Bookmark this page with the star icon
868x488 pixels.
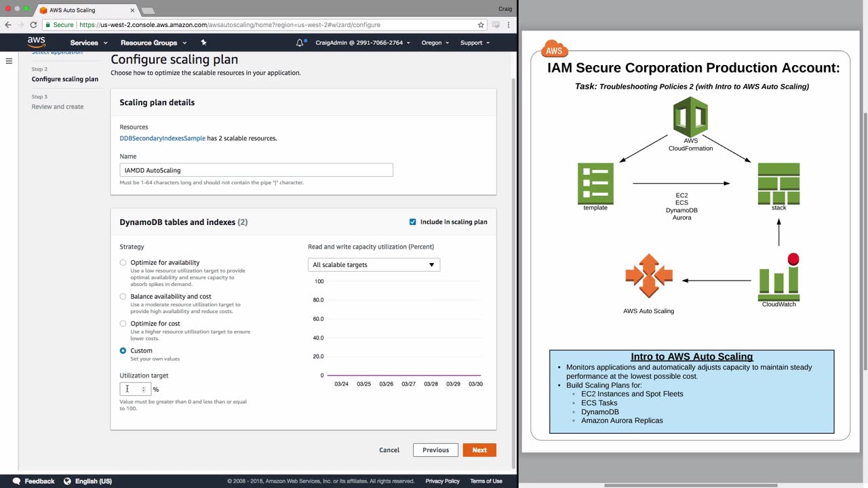tap(481, 25)
